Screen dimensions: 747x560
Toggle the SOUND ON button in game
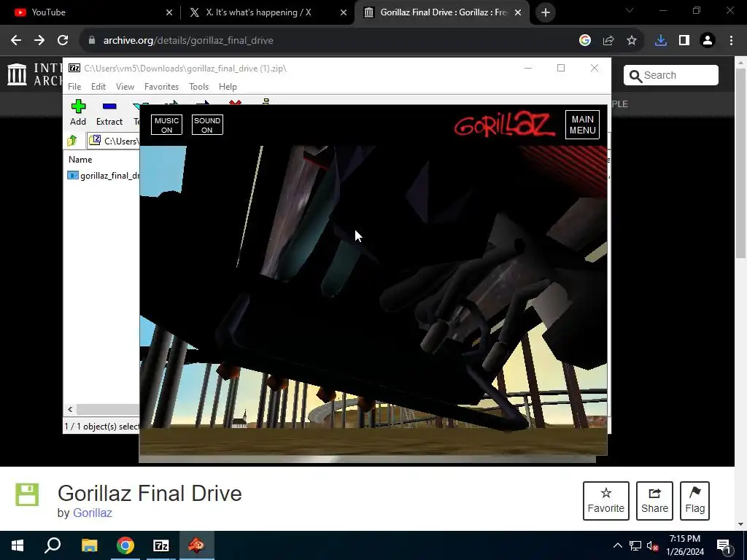click(206, 125)
